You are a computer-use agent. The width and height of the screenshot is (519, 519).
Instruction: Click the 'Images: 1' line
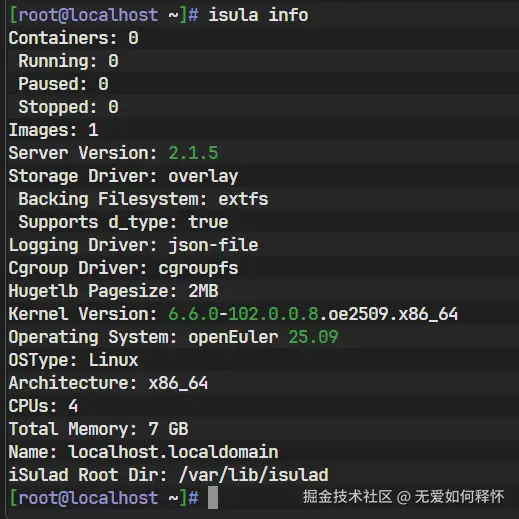tap(54, 130)
